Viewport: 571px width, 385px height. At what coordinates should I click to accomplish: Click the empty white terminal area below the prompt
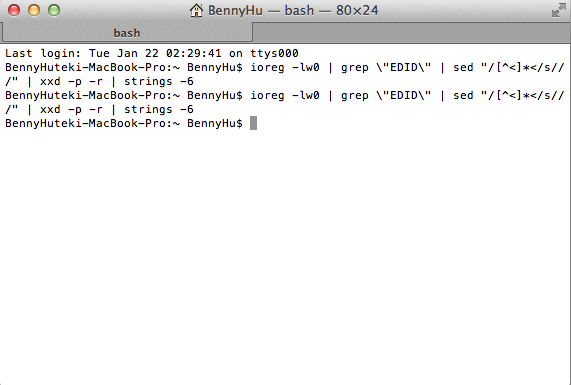click(286, 255)
